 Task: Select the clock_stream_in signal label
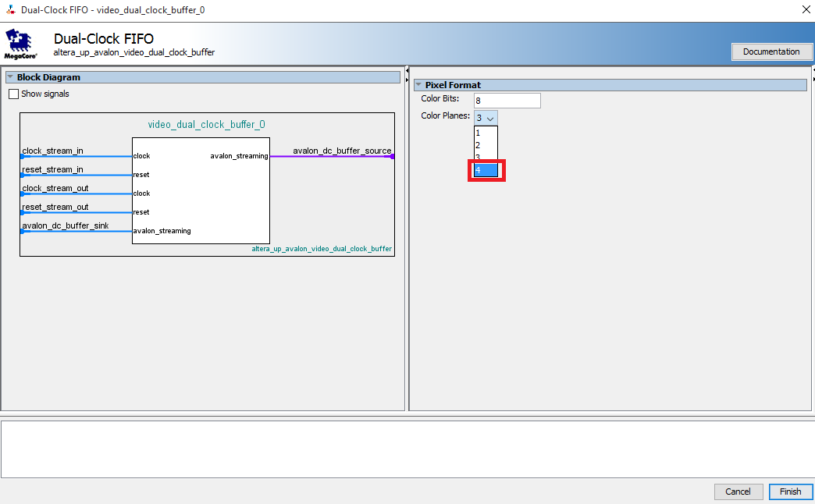[52, 151]
